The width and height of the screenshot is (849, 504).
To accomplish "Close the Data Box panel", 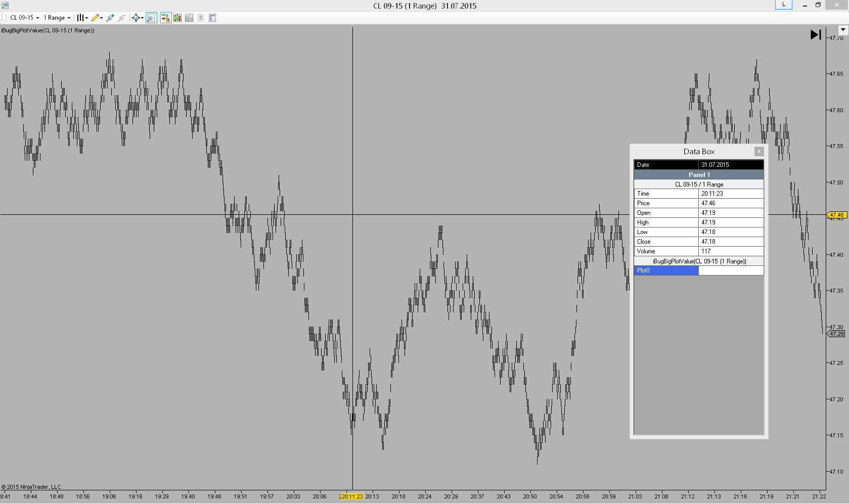I will 759,151.
